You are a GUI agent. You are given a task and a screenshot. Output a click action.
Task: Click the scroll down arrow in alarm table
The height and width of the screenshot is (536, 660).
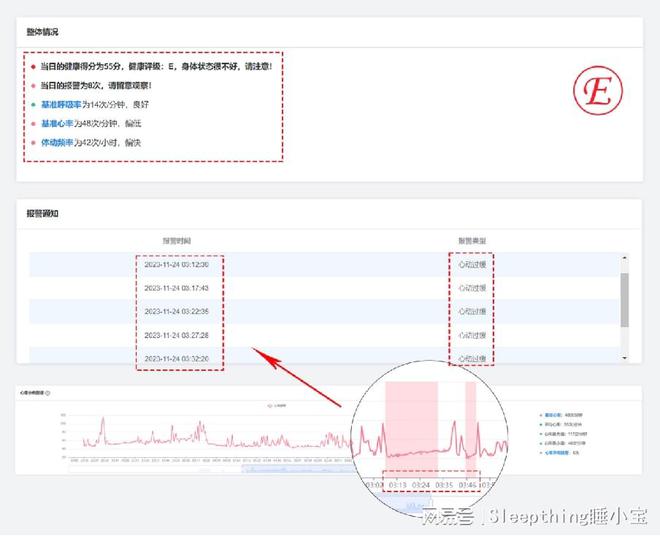625,357
